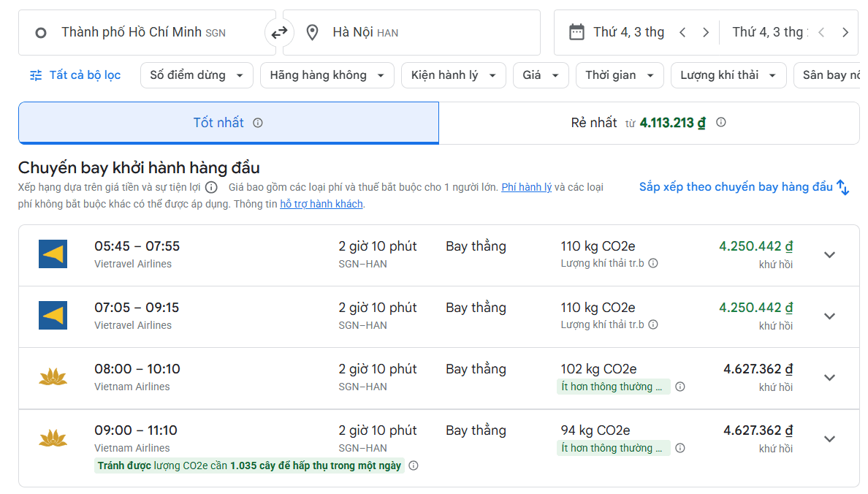Click 'Ít hơn thông thường' badge on 08:00 flight
This screenshot has width=868, height=494.
pyautogui.click(x=613, y=387)
